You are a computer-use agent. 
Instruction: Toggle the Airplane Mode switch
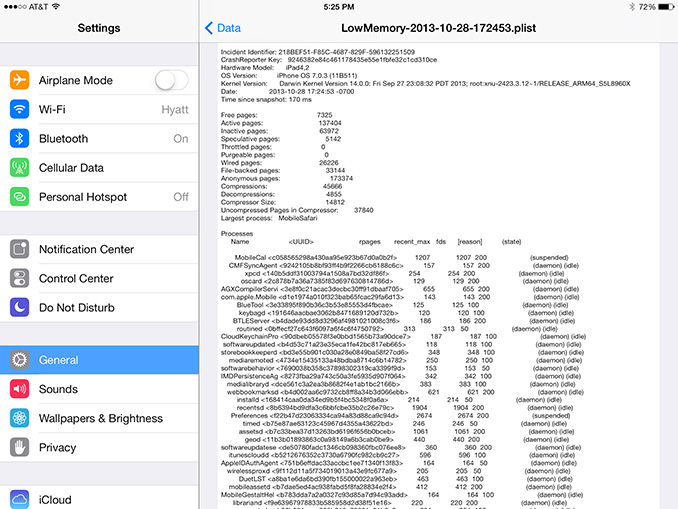(172, 80)
